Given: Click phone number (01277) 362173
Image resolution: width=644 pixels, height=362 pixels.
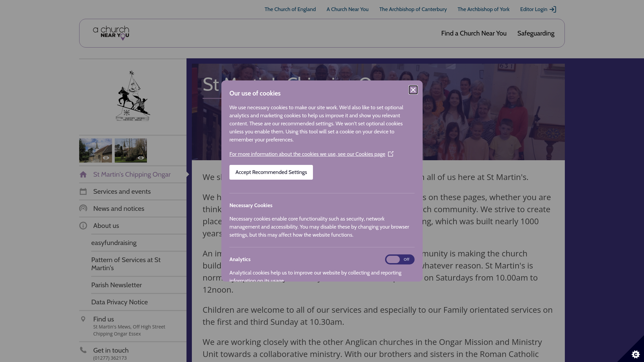Looking at the screenshot, I should click(110, 358).
